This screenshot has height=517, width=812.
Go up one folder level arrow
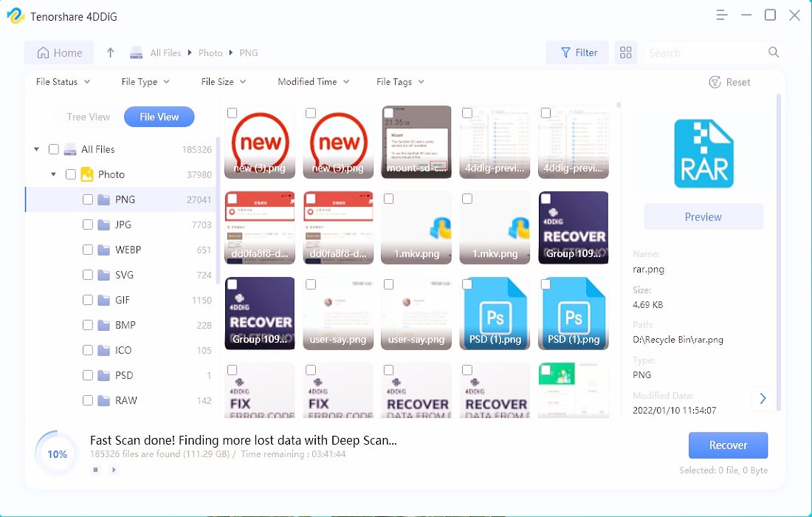pyautogui.click(x=111, y=52)
